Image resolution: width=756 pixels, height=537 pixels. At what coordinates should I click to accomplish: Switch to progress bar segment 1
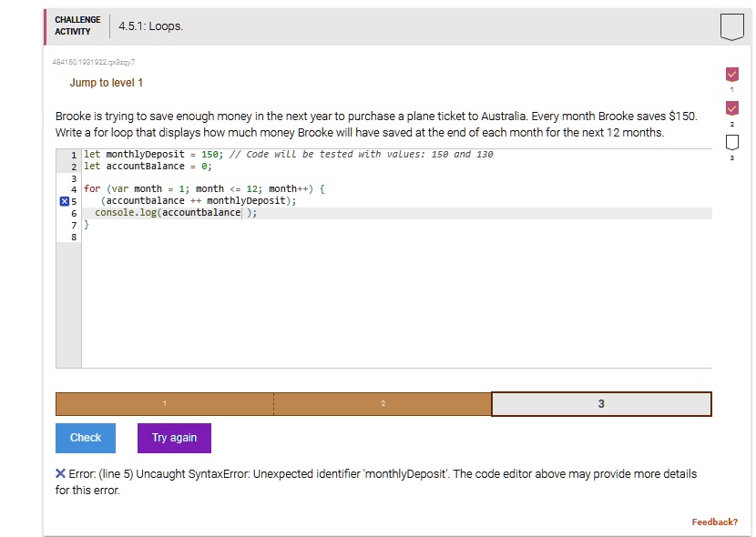(x=165, y=404)
